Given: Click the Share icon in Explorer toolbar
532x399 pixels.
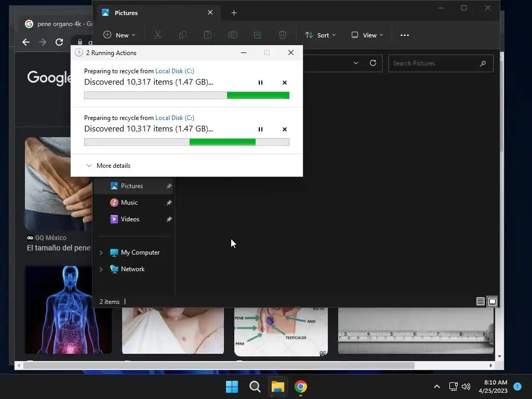Looking at the screenshot, I should click(258, 35).
